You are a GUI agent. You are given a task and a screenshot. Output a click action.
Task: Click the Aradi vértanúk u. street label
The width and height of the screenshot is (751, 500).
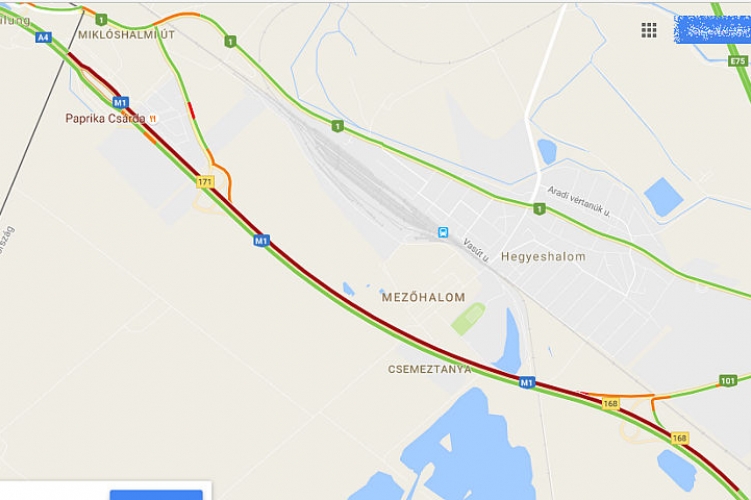coord(579,201)
